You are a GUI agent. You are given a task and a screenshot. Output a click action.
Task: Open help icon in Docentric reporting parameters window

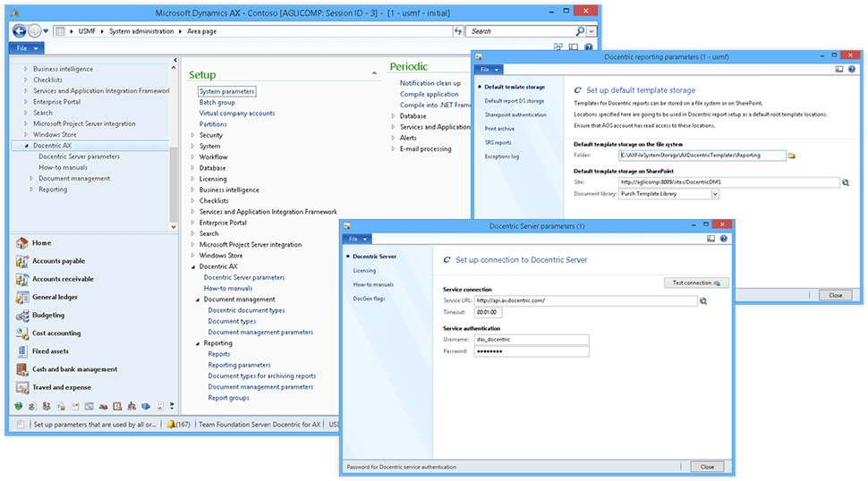click(852, 69)
